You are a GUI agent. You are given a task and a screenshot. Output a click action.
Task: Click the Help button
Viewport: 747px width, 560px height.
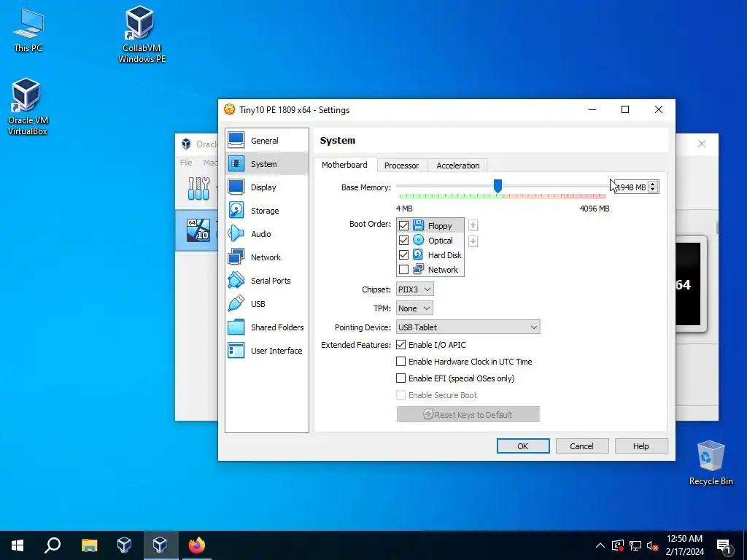coord(640,446)
